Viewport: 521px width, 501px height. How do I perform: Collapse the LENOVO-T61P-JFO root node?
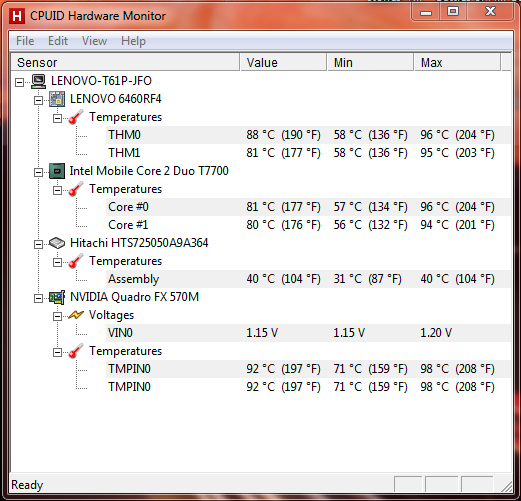coord(20,82)
